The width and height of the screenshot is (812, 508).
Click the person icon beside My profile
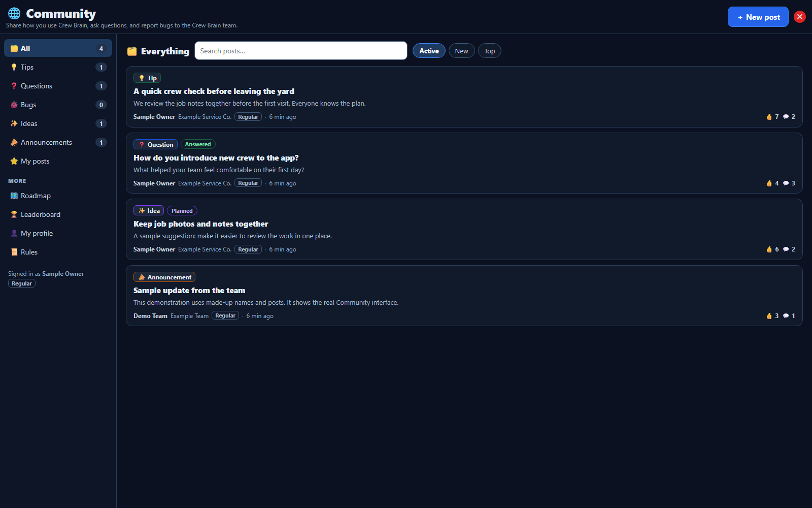pyautogui.click(x=14, y=233)
